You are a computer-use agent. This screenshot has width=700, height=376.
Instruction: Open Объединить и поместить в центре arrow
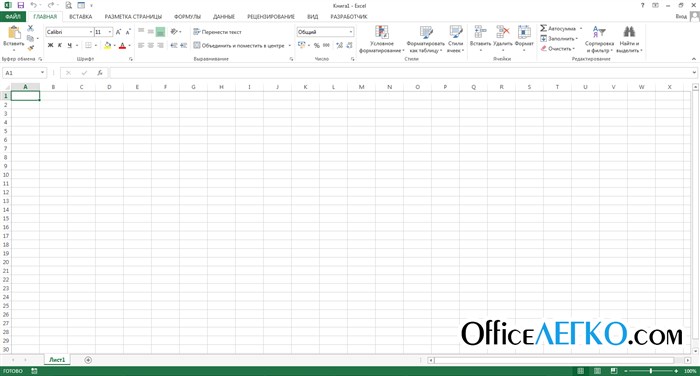[x=290, y=45]
